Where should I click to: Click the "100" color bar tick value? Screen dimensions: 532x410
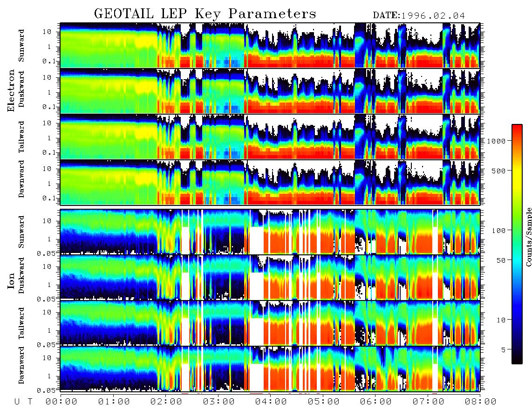coord(498,231)
